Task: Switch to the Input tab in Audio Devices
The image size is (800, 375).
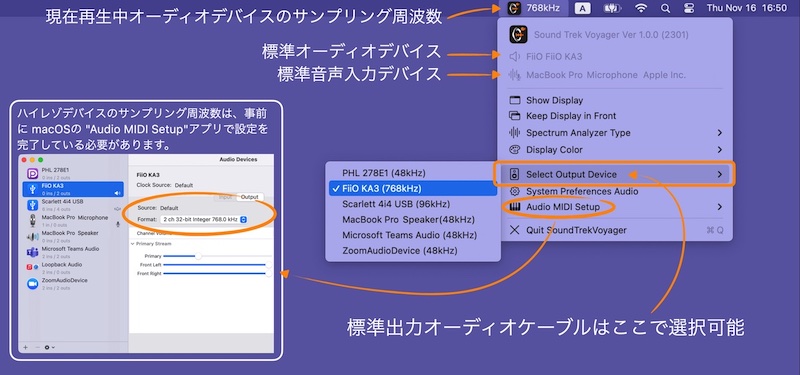Action: click(x=225, y=197)
